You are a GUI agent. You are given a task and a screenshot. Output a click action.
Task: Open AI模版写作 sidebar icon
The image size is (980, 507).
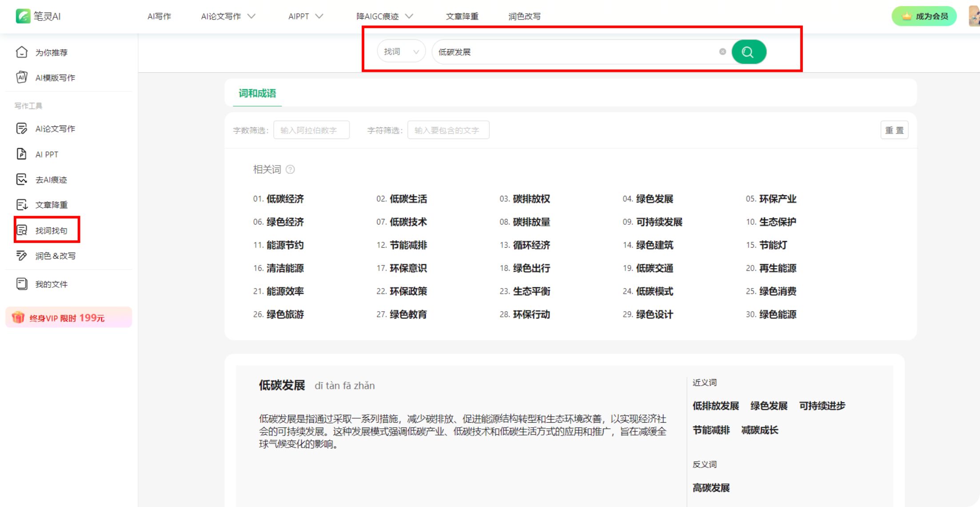[21, 78]
